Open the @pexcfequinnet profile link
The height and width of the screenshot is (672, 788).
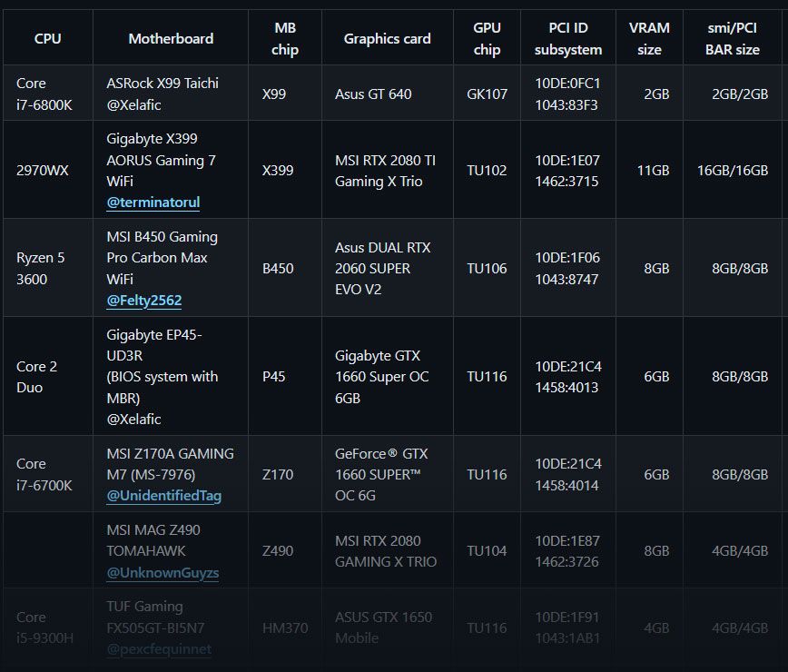pos(162,648)
